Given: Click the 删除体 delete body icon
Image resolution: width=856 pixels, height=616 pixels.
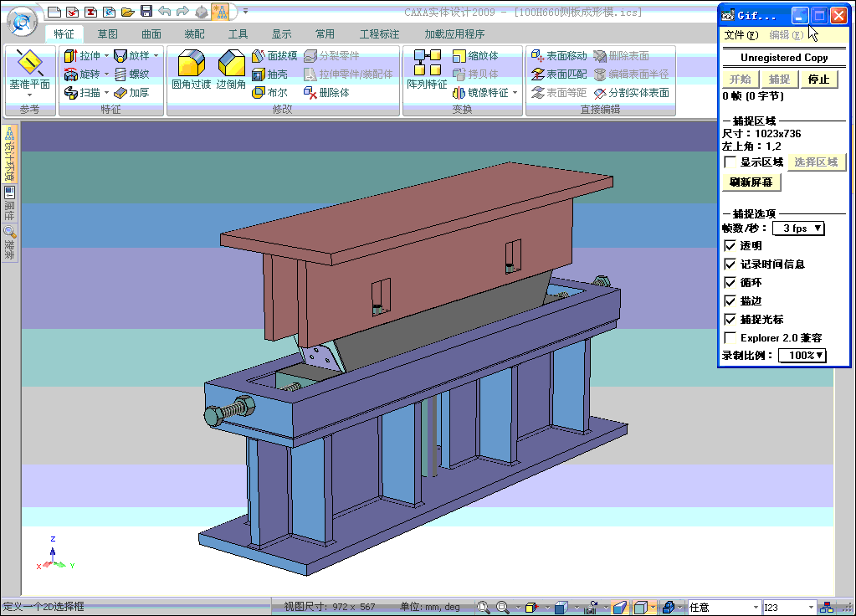Looking at the screenshot, I should (x=326, y=93).
